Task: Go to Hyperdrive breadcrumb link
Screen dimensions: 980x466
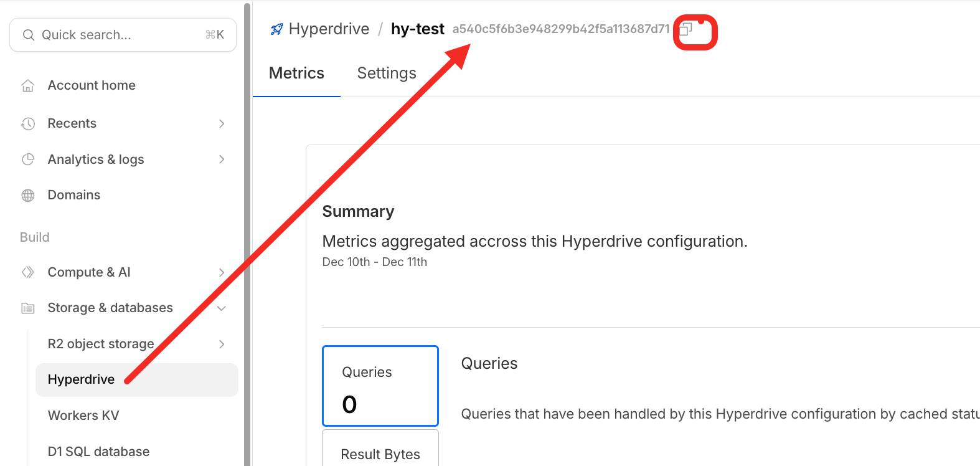Action: tap(329, 29)
